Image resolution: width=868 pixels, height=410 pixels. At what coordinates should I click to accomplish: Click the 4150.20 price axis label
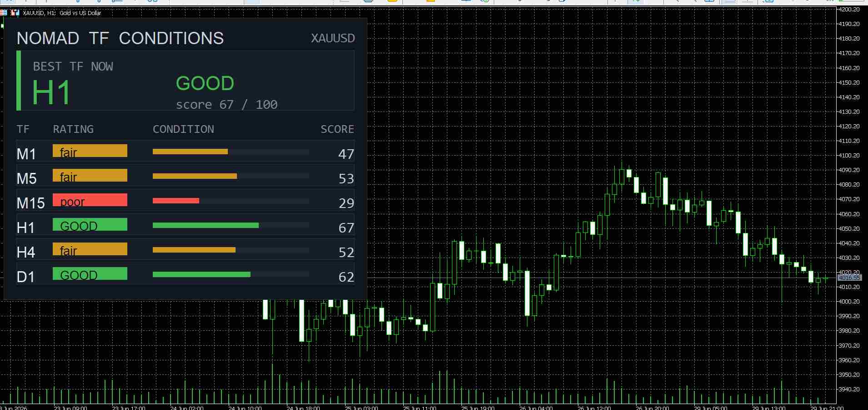[x=849, y=82]
